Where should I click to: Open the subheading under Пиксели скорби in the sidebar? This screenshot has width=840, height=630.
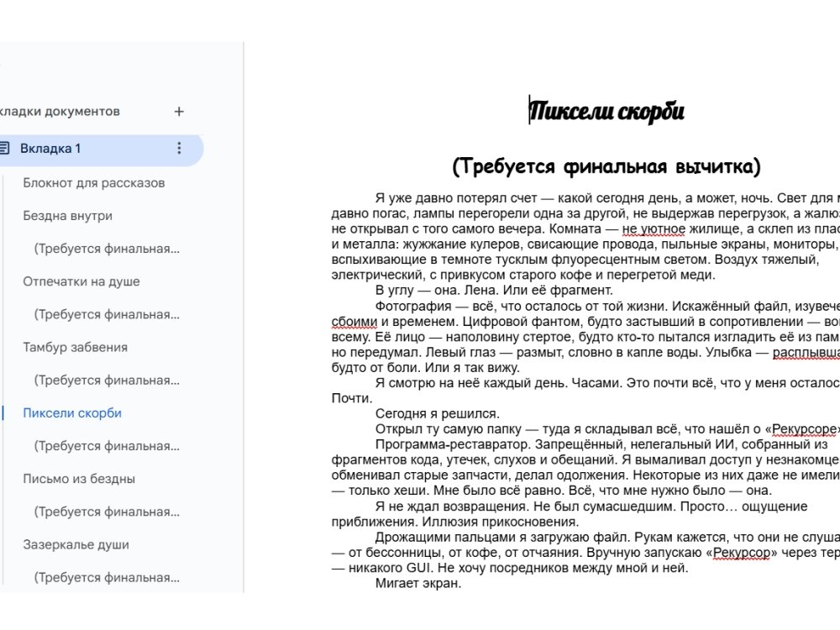tap(107, 446)
